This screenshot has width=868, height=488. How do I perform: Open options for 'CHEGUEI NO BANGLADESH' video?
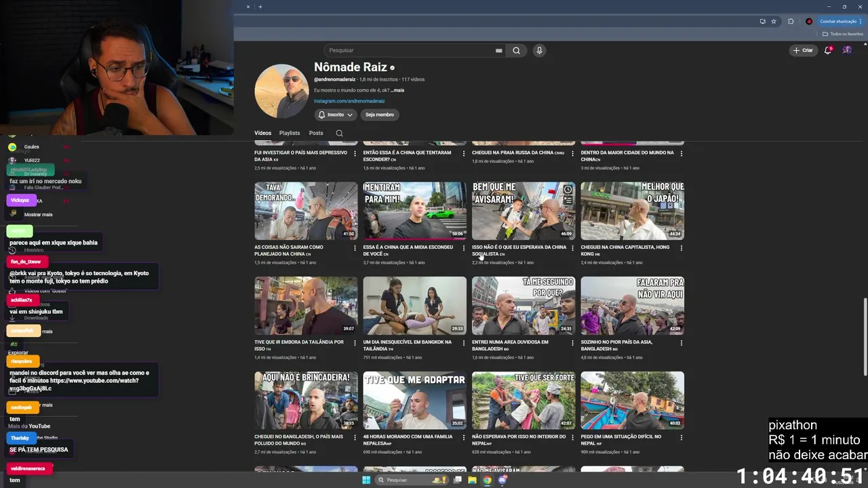coord(355,438)
